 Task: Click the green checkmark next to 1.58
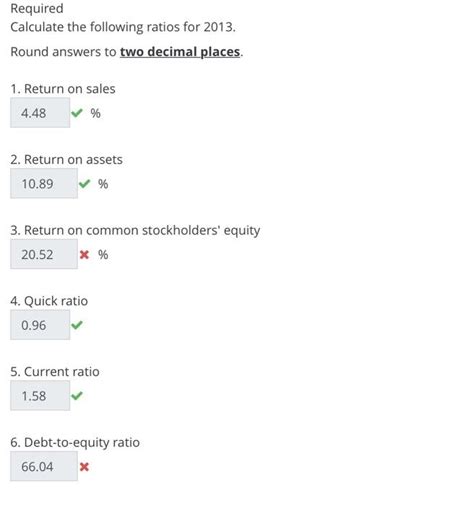(77, 396)
